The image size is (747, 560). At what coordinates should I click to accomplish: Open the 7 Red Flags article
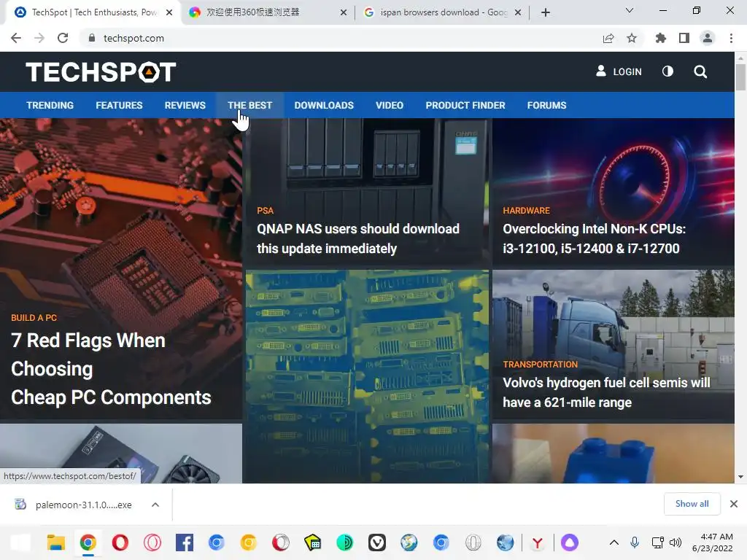pos(111,368)
